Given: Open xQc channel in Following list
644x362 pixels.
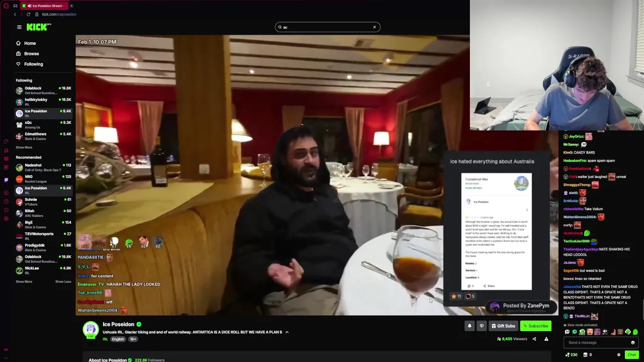Looking at the screenshot, I should (43, 125).
